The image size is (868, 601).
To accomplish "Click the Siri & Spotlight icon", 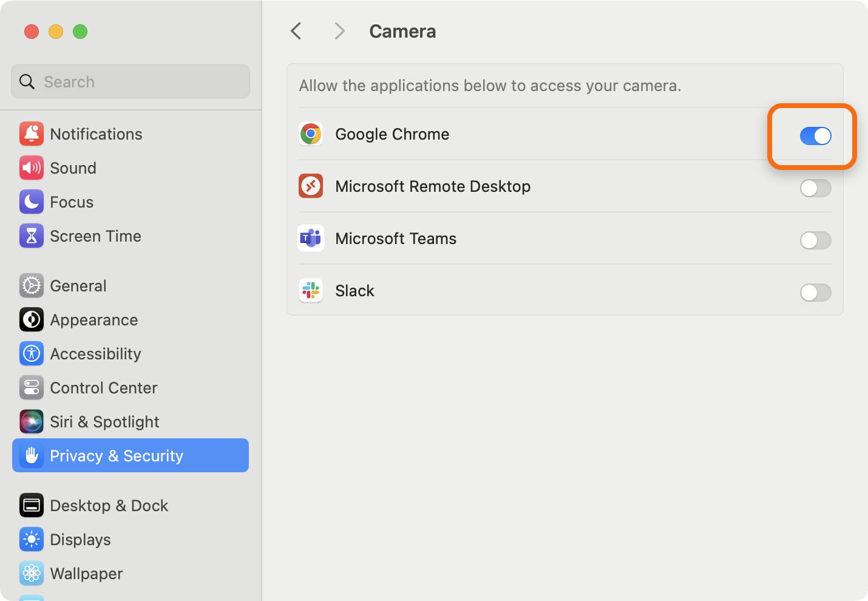I will (x=32, y=422).
